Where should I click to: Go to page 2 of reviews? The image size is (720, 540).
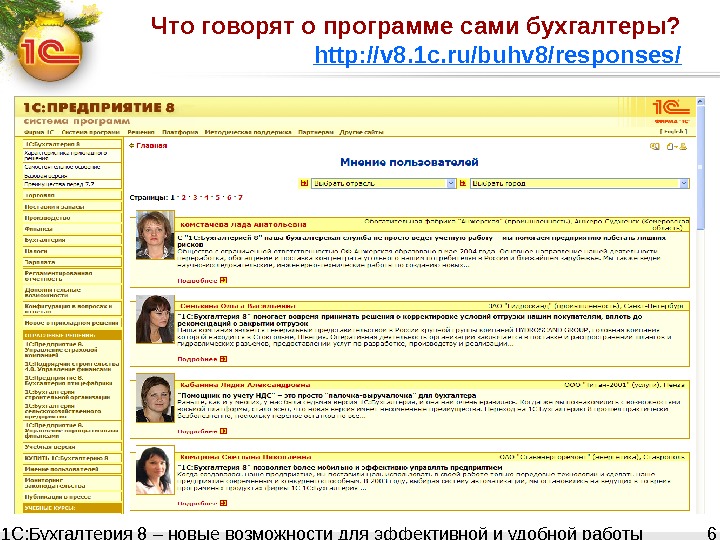(x=184, y=197)
